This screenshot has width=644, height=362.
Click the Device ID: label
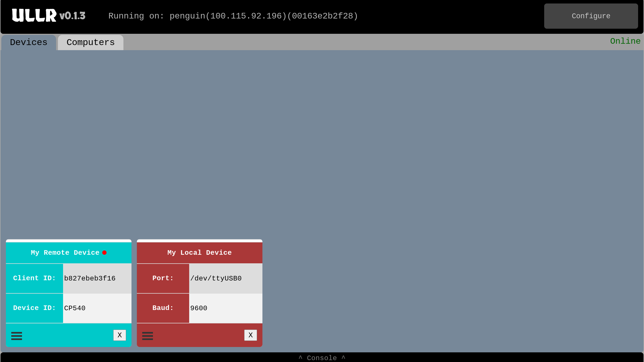(34, 308)
